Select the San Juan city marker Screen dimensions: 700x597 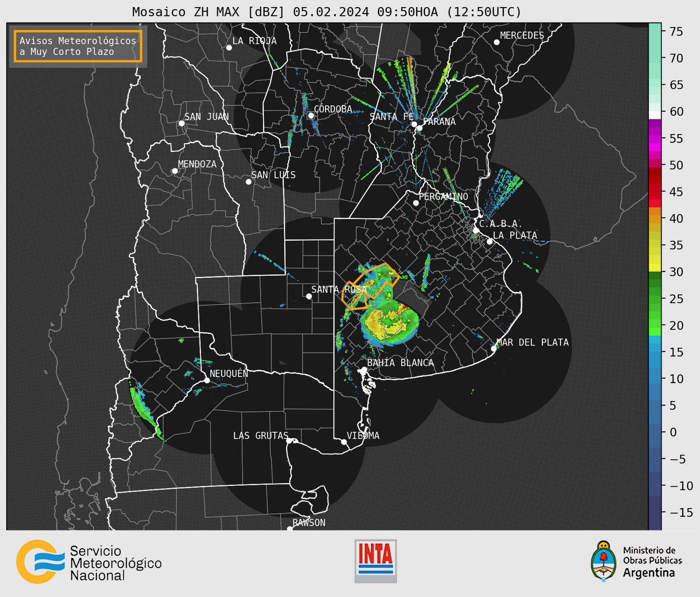coord(181,123)
